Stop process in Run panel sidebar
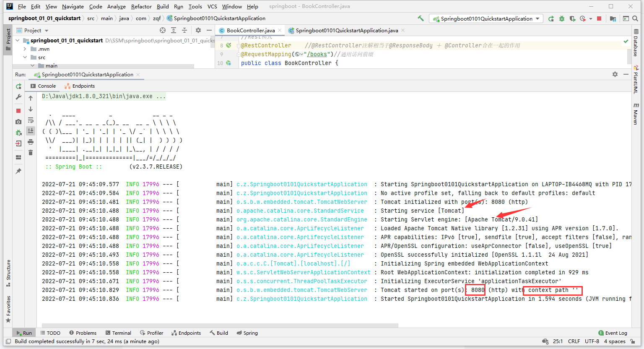This screenshot has width=644, height=349. coord(18,111)
